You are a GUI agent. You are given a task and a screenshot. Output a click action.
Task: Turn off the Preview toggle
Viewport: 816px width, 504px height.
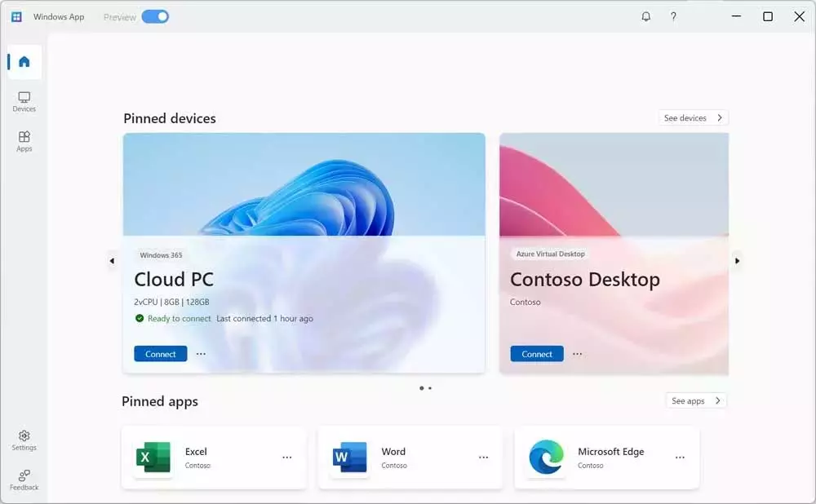(155, 16)
